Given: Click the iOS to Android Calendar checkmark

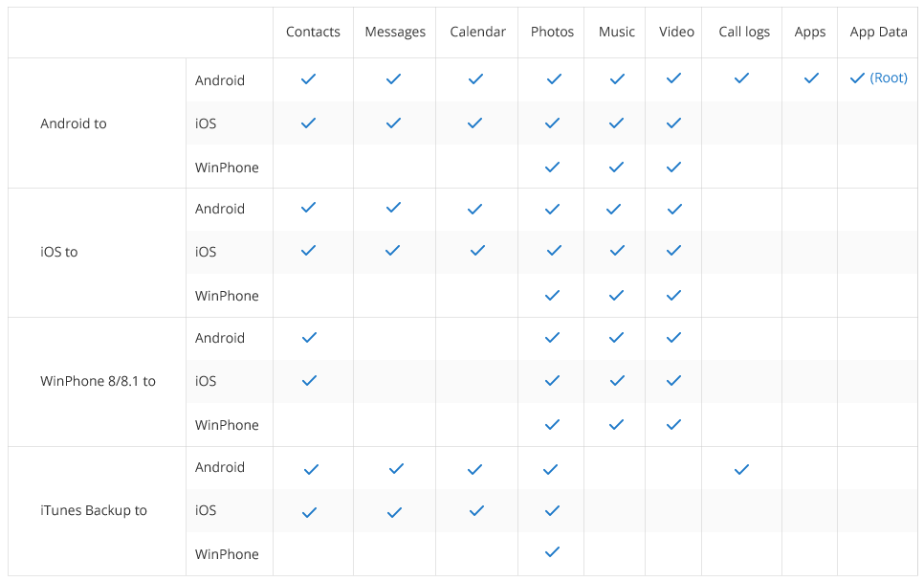Looking at the screenshot, I should click(x=475, y=209).
